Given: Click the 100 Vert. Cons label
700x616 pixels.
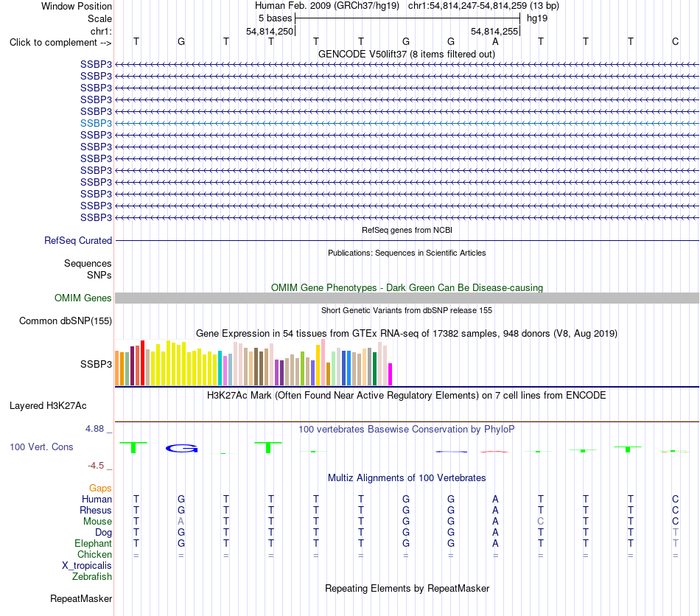Looking at the screenshot, I should tap(41, 447).
